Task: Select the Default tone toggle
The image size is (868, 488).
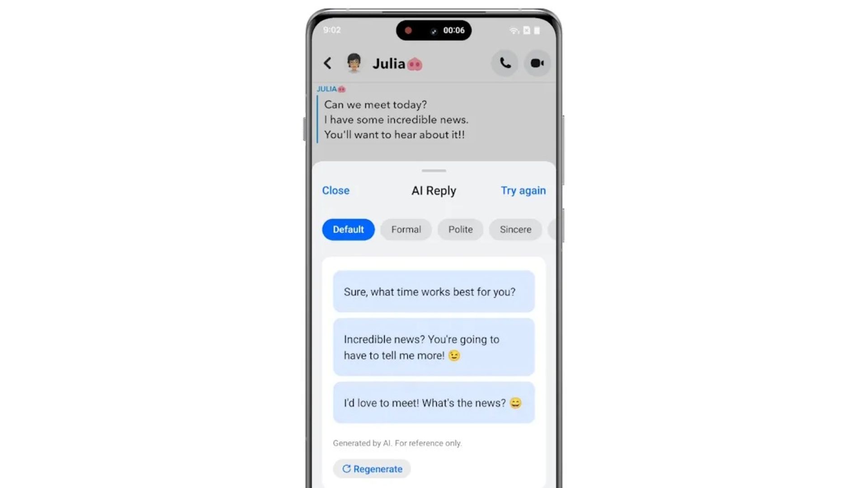Action: (x=349, y=229)
